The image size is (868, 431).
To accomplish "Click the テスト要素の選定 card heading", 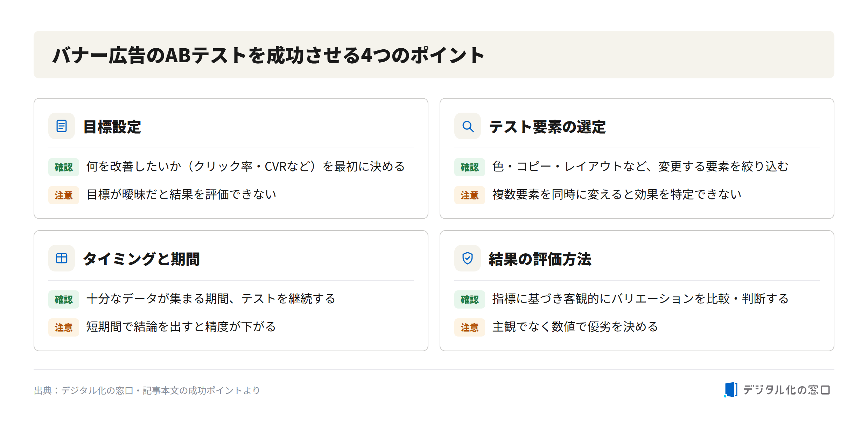I will 547,127.
